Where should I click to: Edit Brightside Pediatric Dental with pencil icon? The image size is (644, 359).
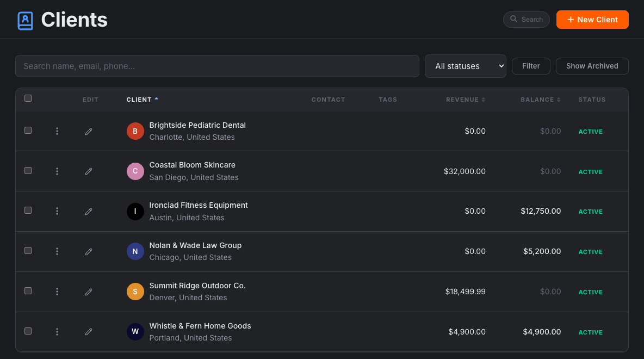[89, 132]
